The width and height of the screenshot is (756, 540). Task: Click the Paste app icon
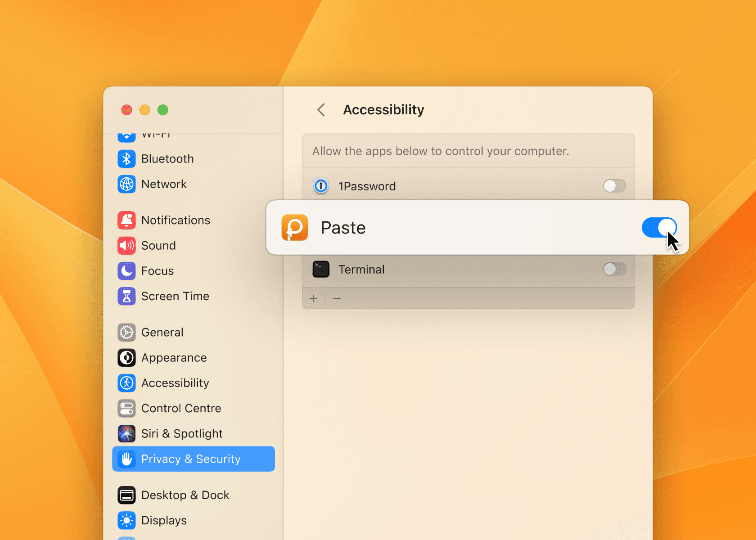coord(295,228)
